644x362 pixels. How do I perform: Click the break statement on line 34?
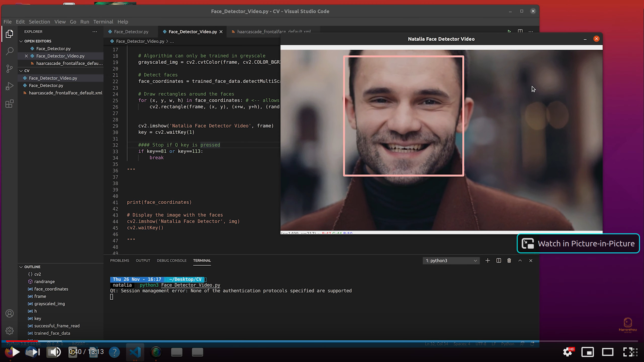156,158
